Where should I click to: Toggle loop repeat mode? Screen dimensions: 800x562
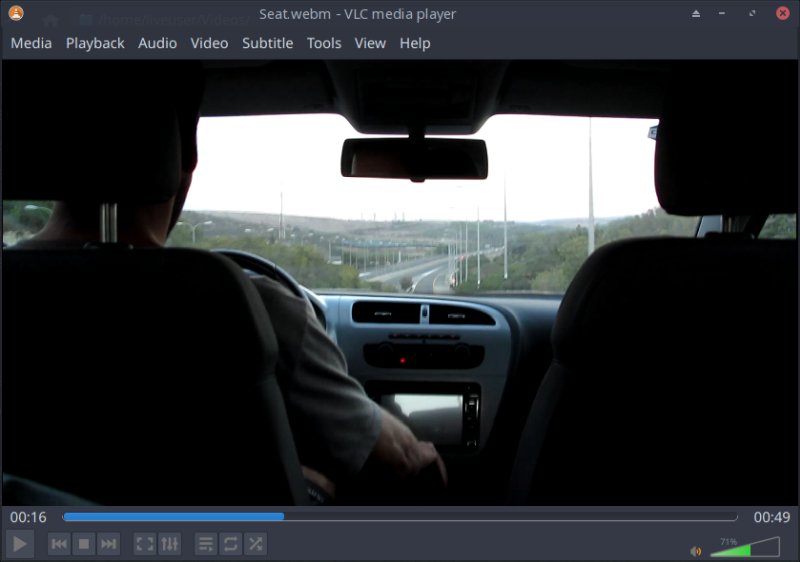231,544
